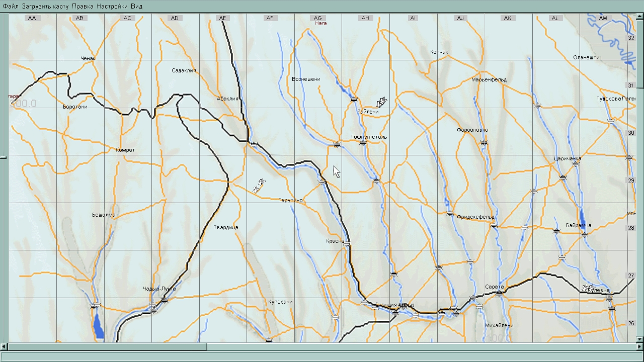Click the bridge icon left of Фридексфельд
The image size is (644, 362).
point(450,213)
